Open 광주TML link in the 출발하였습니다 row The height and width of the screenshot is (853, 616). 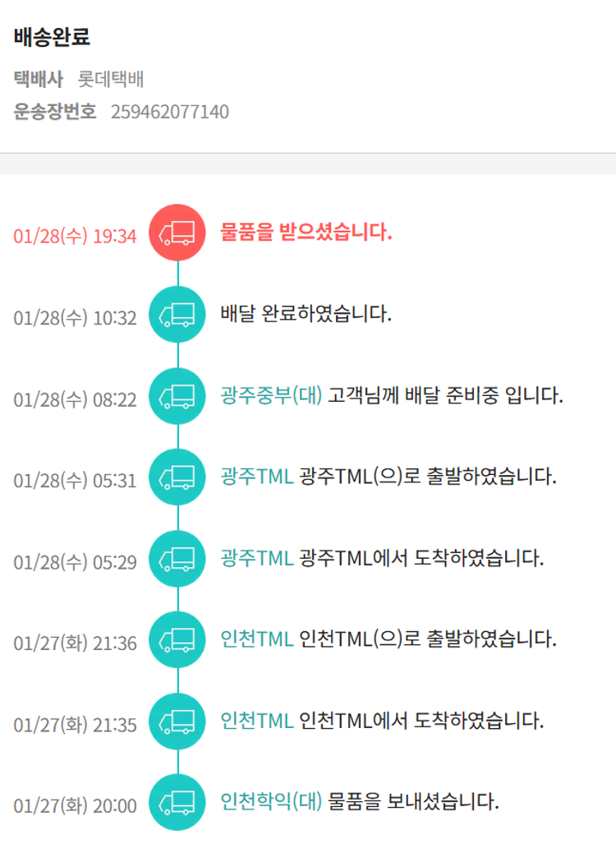pos(256,477)
